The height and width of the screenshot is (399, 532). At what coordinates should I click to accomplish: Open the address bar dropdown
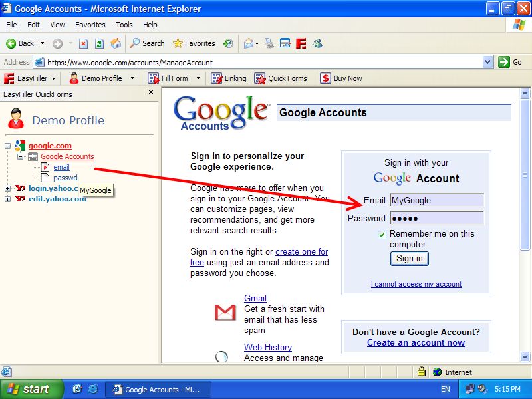[487, 62]
